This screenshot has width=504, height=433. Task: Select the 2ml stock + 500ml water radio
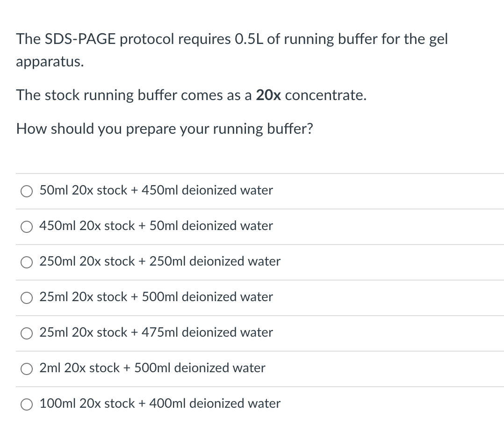point(26,369)
